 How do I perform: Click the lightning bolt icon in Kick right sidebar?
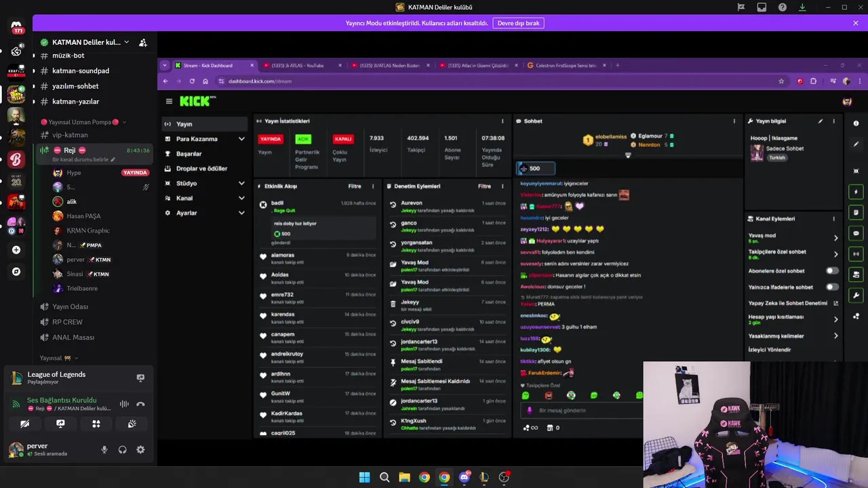856,192
